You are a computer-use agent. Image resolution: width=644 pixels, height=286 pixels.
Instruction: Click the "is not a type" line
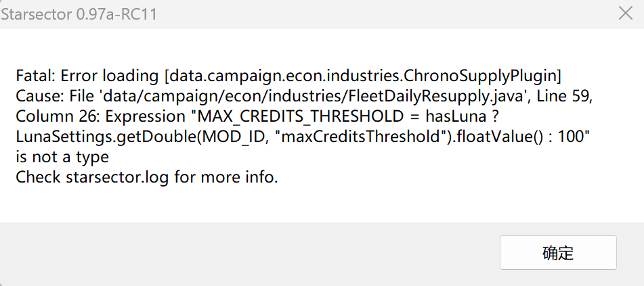(62, 158)
